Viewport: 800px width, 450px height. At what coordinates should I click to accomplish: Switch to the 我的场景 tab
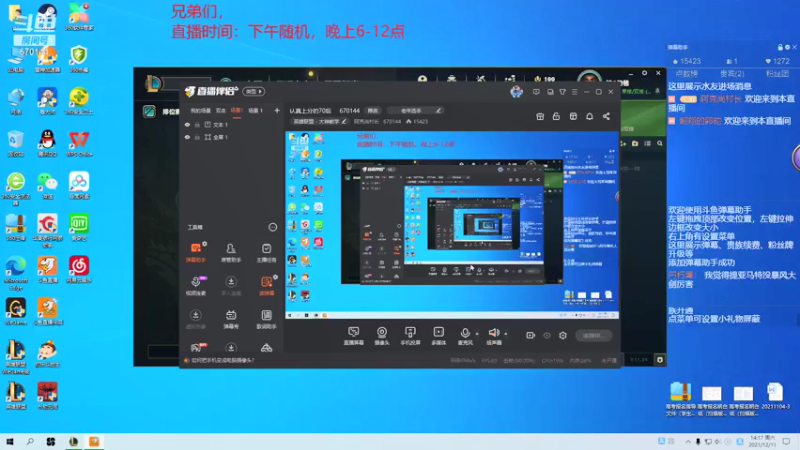201,110
